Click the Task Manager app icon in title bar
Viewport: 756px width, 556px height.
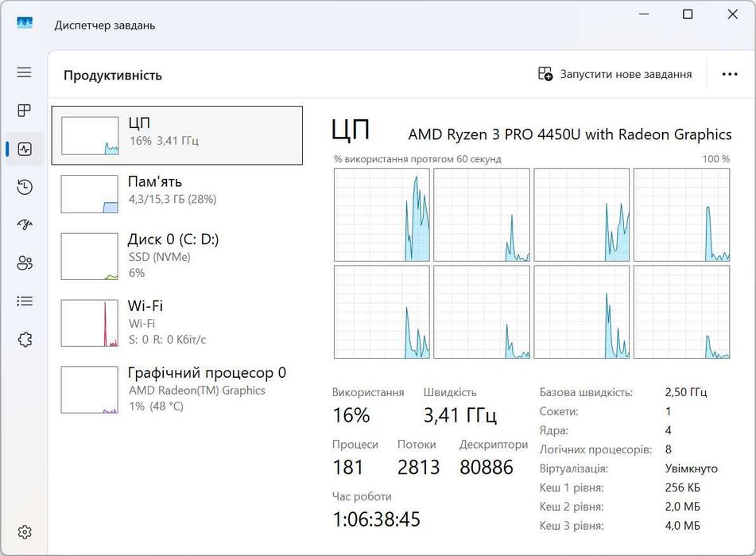pyautogui.click(x=25, y=22)
